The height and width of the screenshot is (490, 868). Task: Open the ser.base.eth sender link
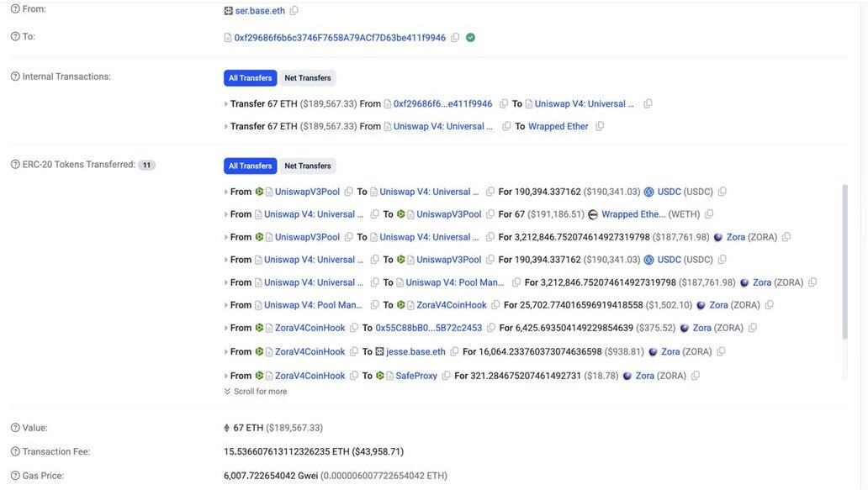(x=259, y=11)
